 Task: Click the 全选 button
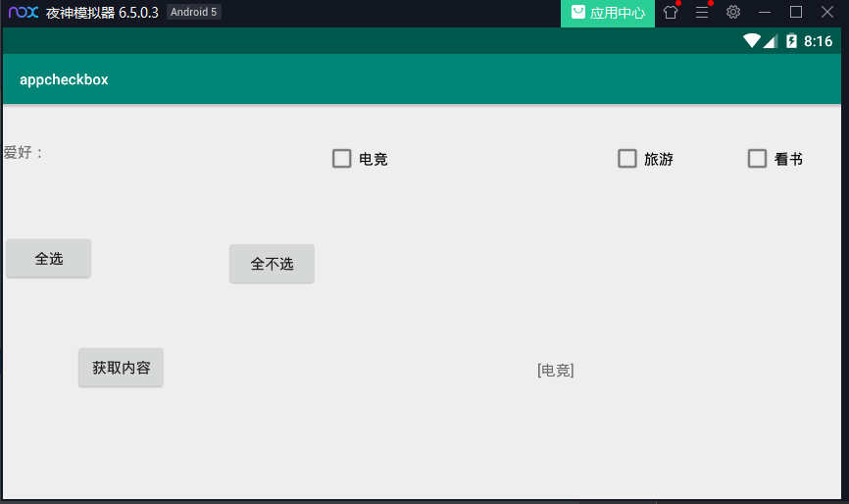[x=49, y=258]
